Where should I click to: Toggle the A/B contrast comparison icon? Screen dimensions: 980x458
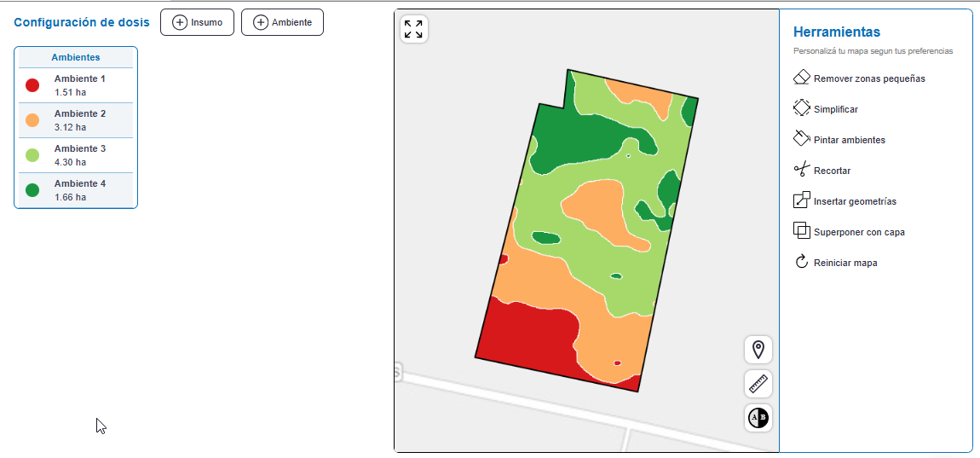coord(758,417)
